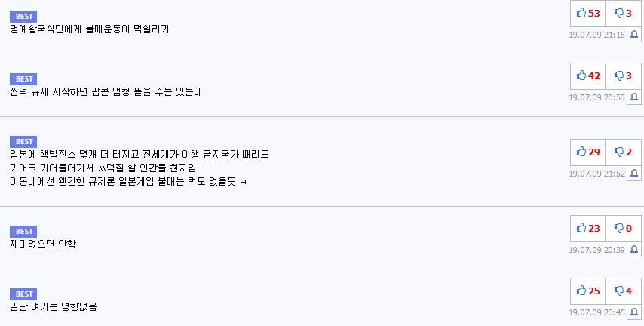The height and width of the screenshot is (326, 644).
Task: Click the comment starting with '씹덕 규제'
Action: (x=106, y=92)
